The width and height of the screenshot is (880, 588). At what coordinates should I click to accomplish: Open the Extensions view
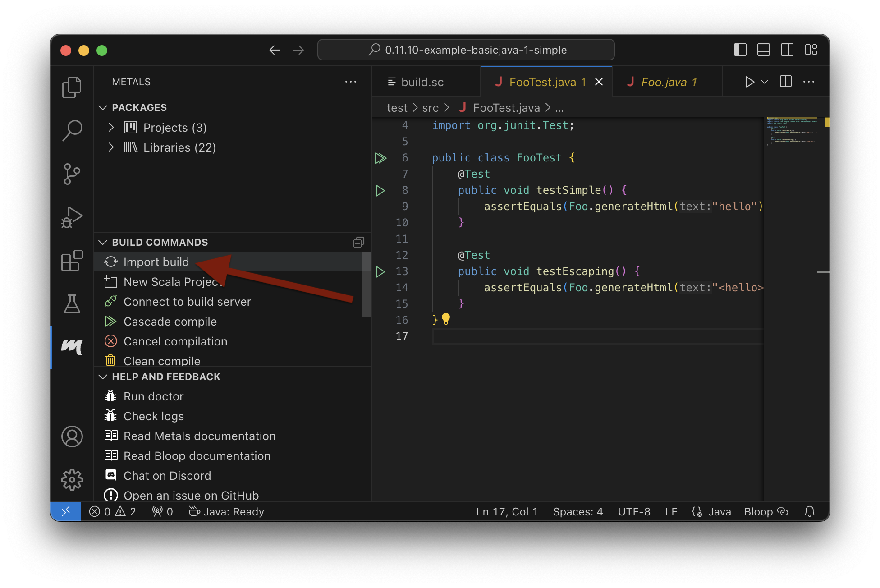click(72, 260)
